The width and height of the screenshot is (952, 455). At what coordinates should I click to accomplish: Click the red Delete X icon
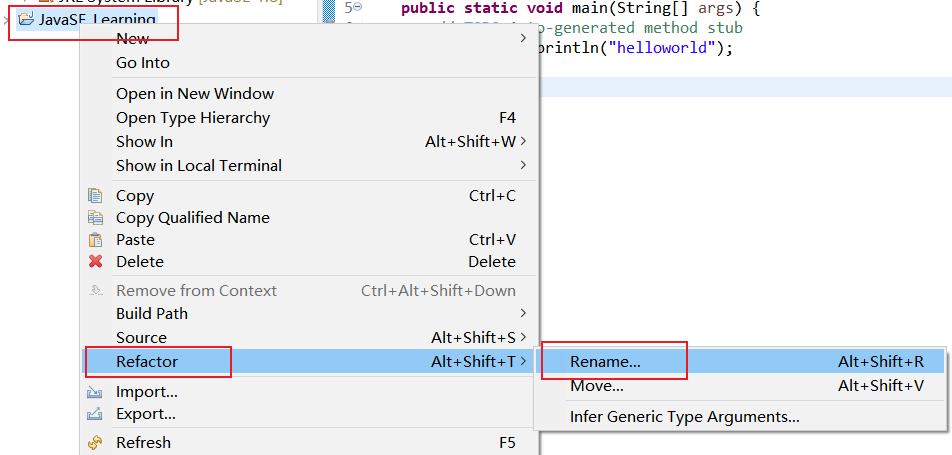95,261
